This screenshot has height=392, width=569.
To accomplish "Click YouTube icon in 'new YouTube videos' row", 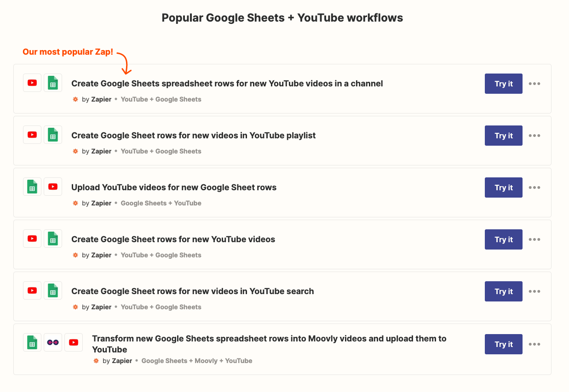I will click(32, 239).
